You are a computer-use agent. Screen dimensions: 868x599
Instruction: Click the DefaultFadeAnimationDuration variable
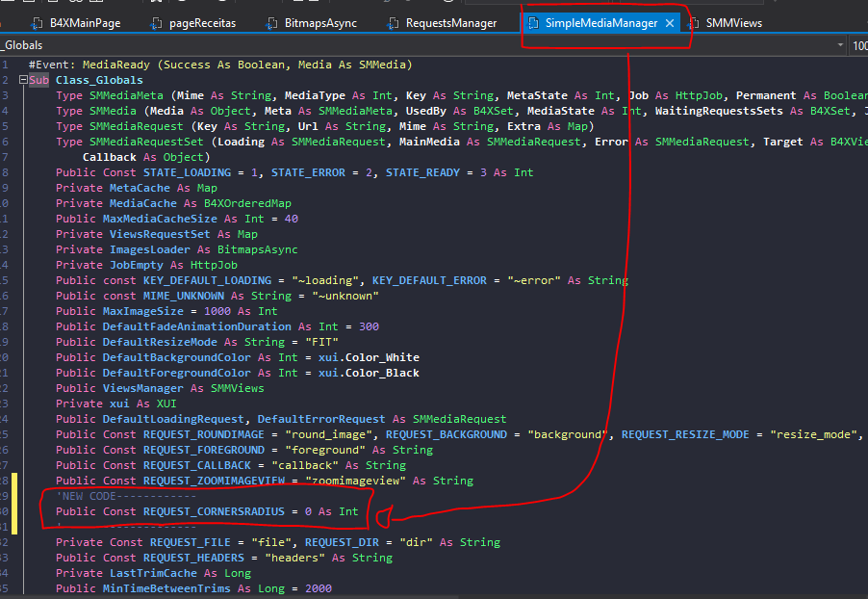click(x=196, y=326)
